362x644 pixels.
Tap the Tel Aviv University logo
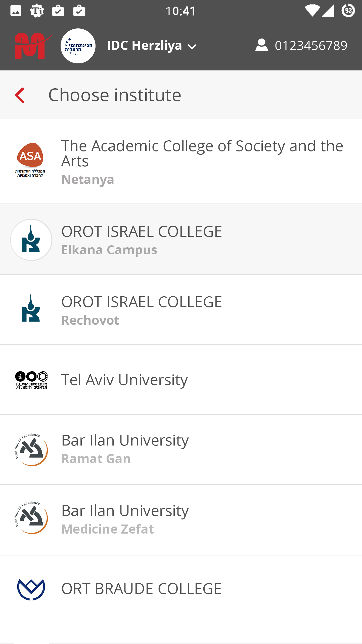pos(31,380)
